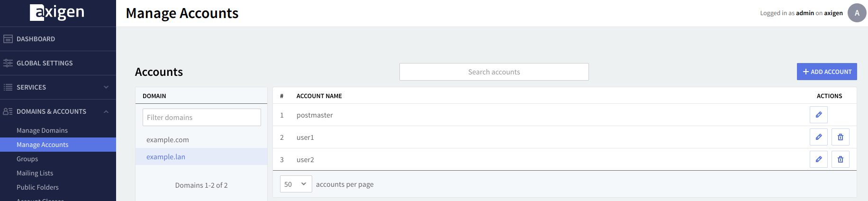Select the example.com domain

click(168, 140)
